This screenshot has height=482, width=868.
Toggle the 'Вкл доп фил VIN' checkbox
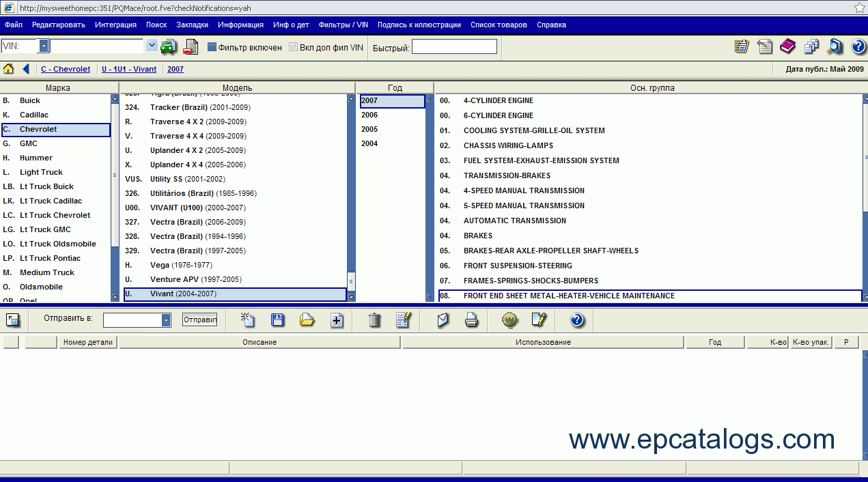click(294, 47)
